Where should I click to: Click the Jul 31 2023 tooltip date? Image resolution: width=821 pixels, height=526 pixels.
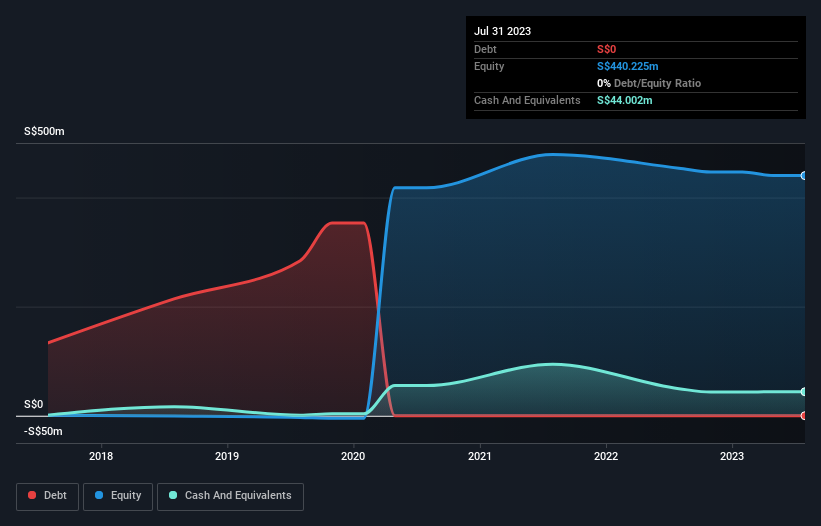pos(502,31)
